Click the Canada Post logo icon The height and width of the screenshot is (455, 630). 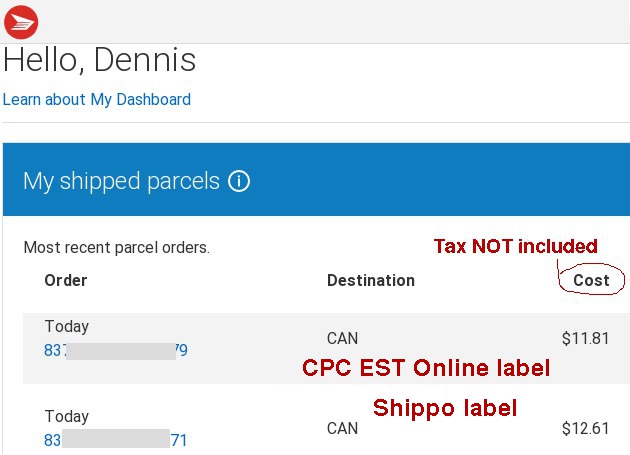(x=21, y=21)
